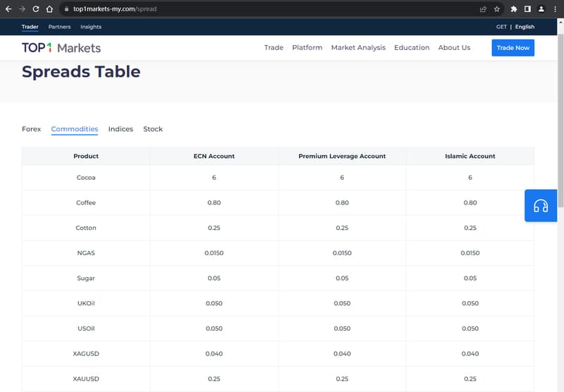Click the browser forward arrow

[x=22, y=9]
